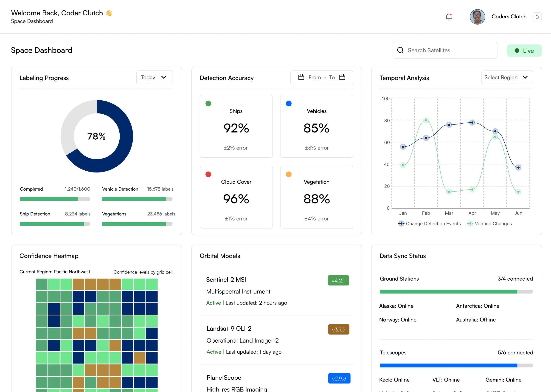
Task: Click the Australia: Offline status text
Action: 476,320
